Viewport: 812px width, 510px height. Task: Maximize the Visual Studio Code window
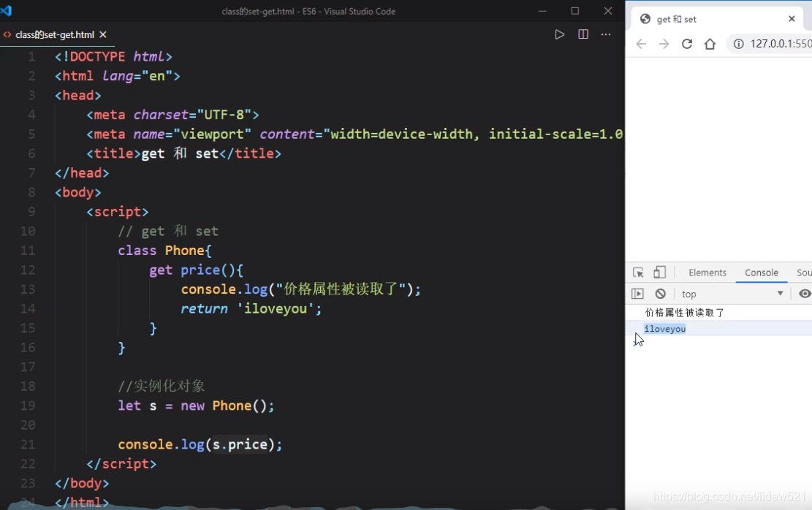(574, 11)
